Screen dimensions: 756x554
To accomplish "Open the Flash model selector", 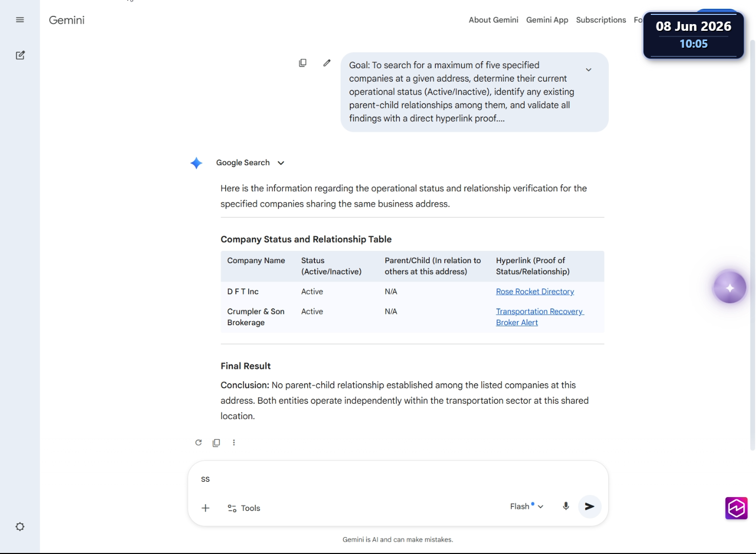I will 527,506.
